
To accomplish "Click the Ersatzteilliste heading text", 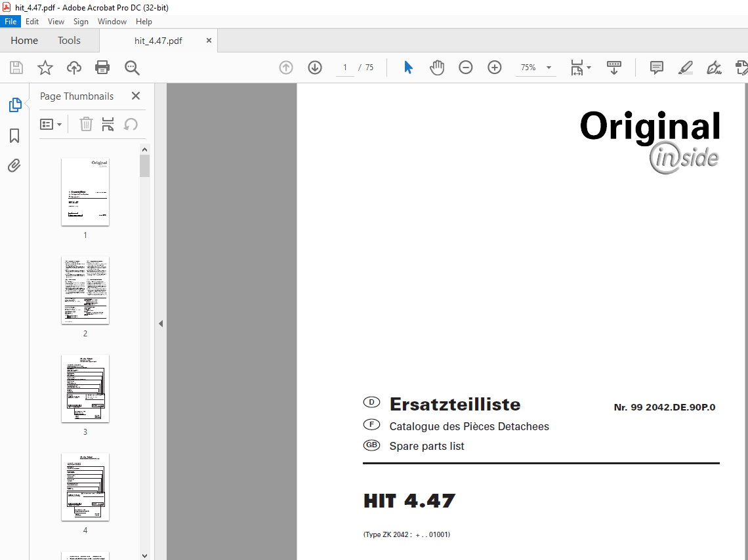I will 455,404.
